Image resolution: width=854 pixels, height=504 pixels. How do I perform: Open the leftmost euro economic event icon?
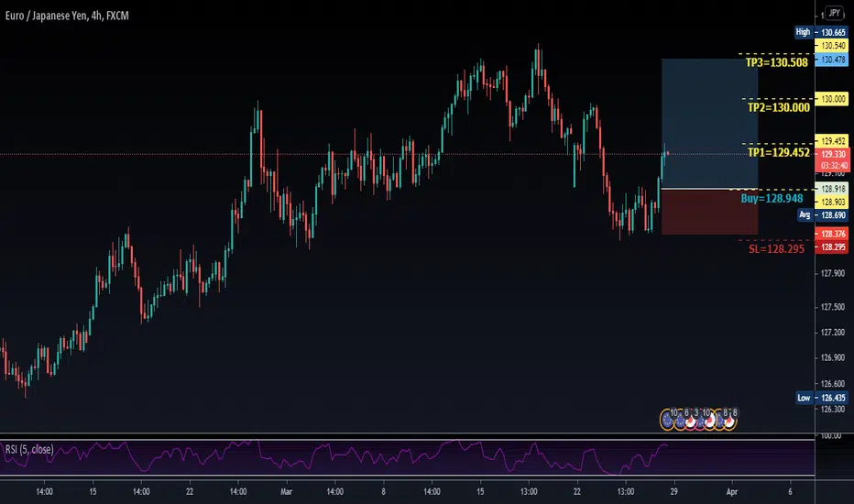(667, 420)
